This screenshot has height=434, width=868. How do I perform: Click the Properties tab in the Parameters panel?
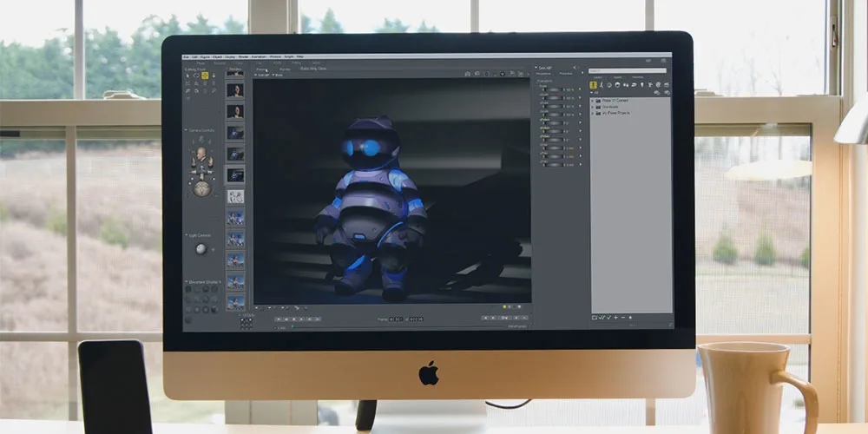pyautogui.click(x=565, y=74)
